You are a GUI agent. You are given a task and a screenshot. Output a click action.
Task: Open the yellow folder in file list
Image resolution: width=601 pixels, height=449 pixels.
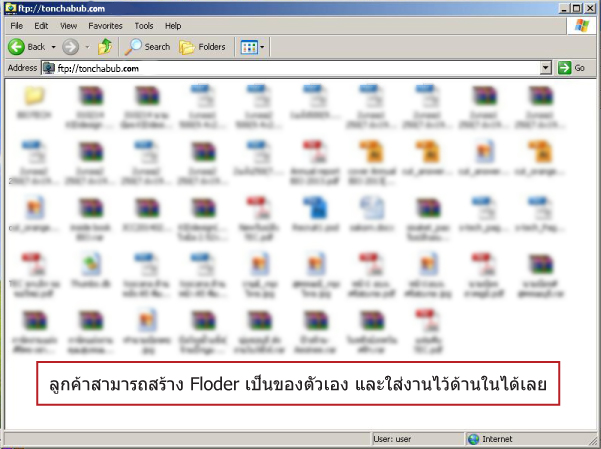[33, 98]
